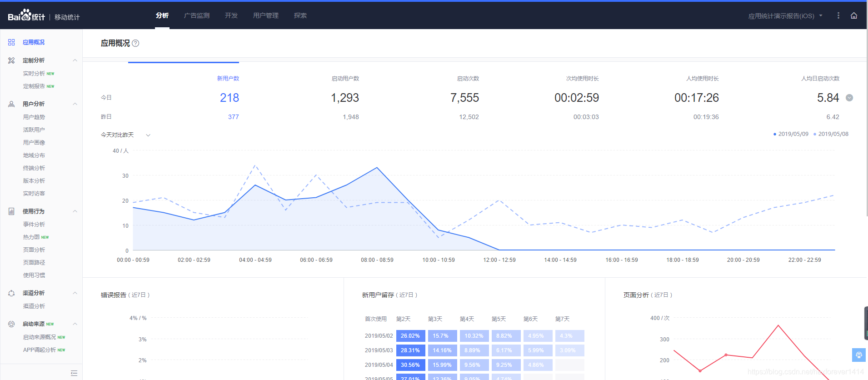
Task: Open 地域分布 in the sidebar
Action: (34, 155)
